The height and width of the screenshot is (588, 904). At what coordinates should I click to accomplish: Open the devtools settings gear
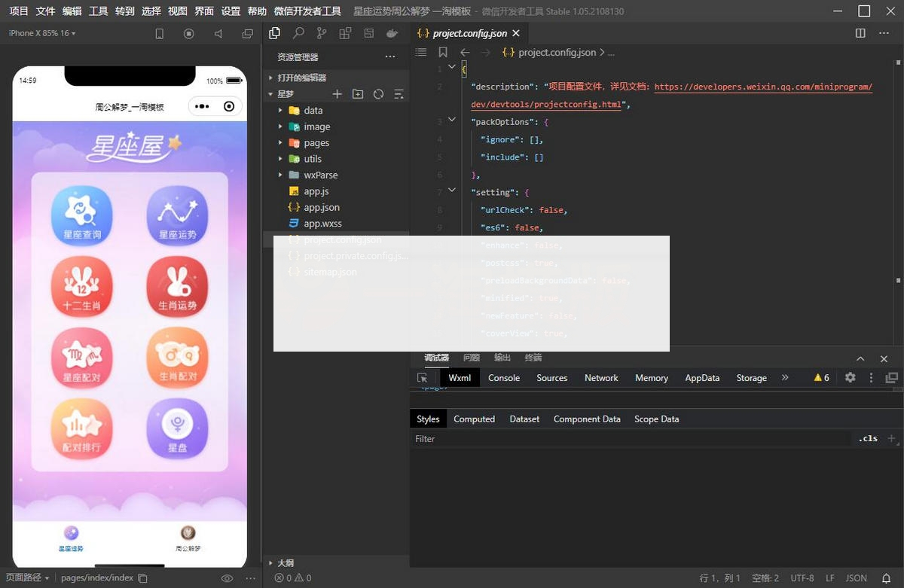point(850,378)
